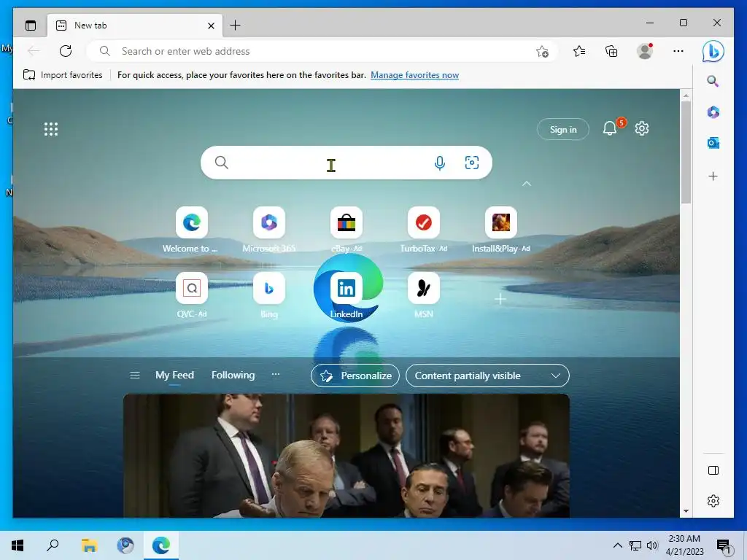
Task: Collapse quick links chevron
Action: 527,183
